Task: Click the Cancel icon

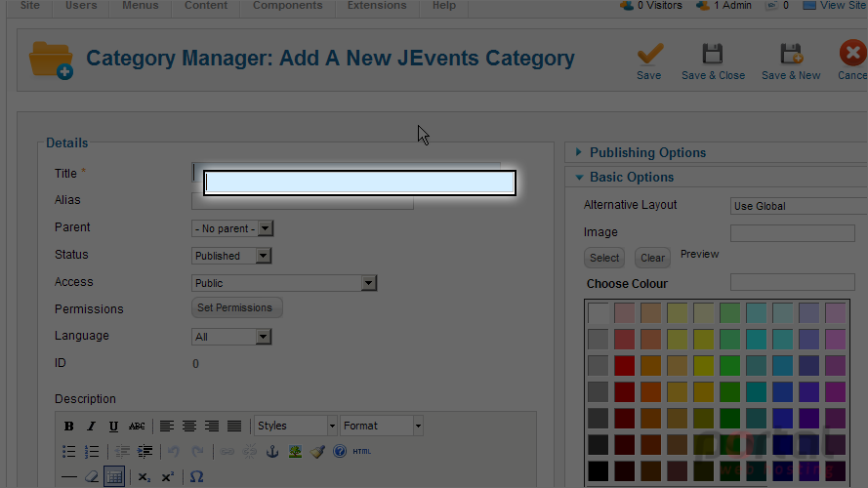Action: (853, 61)
